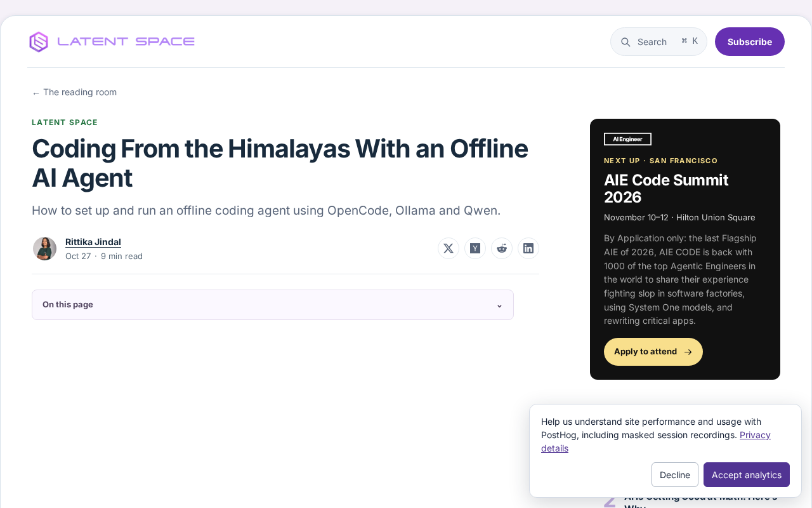This screenshot has width=812, height=508.
Task: Expand the On this page section
Action: click(x=273, y=305)
